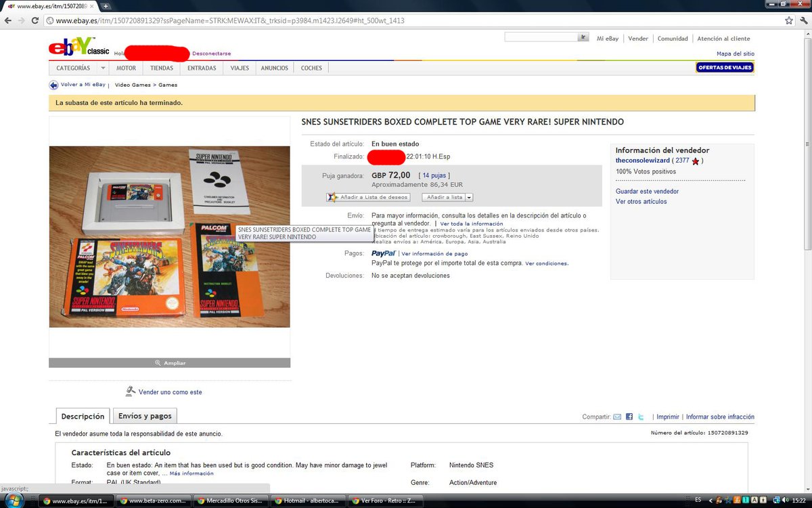Image resolution: width=812 pixels, height=508 pixels.
Task: Open the Mi eBay top link
Action: click(x=608, y=39)
